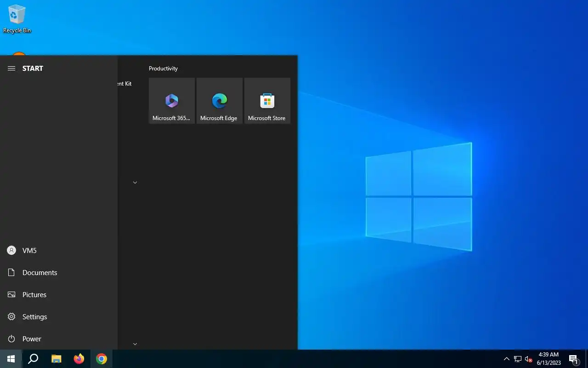Image resolution: width=588 pixels, height=368 pixels.
Task: Open taskbar Search magnifier
Action: point(33,359)
